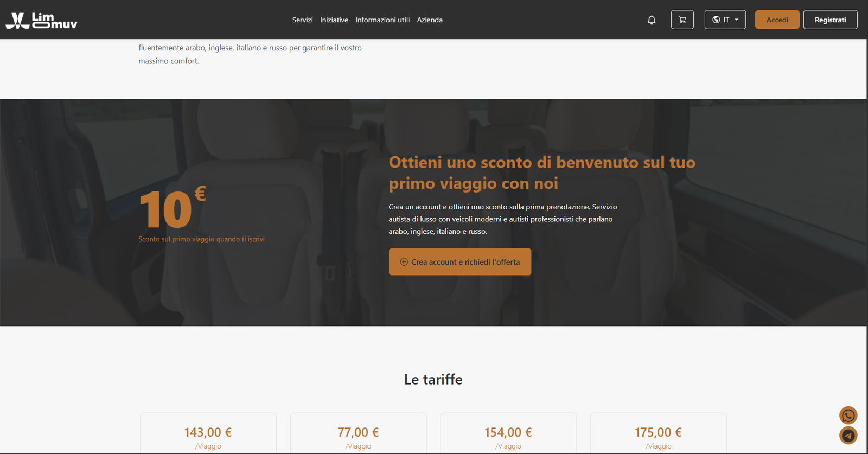Select the 77,00 € tariff card

pyautogui.click(x=359, y=433)
